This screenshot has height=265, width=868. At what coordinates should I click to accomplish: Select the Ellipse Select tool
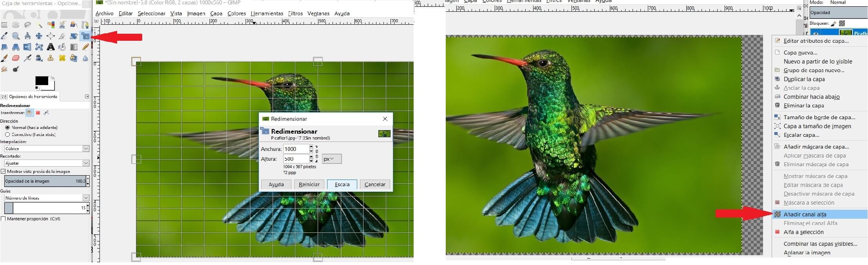[x=16, y=25]
